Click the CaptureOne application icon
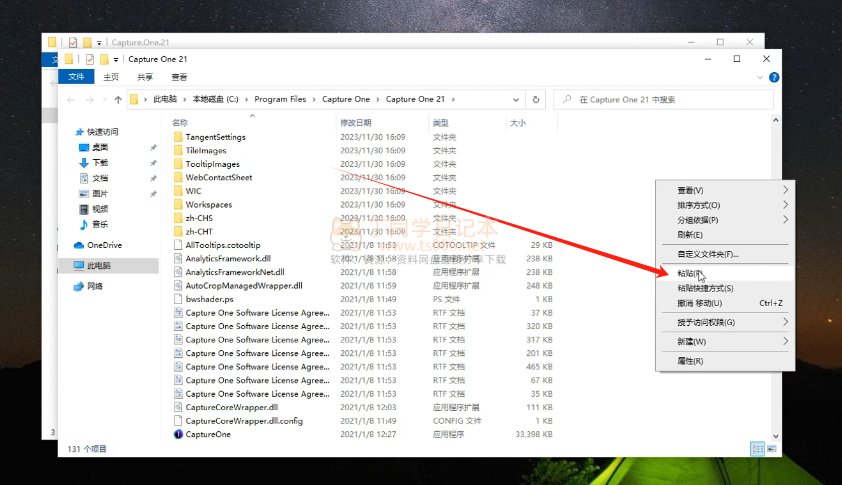Viewport: 842px width, 485px height. (x=178, y=434)
